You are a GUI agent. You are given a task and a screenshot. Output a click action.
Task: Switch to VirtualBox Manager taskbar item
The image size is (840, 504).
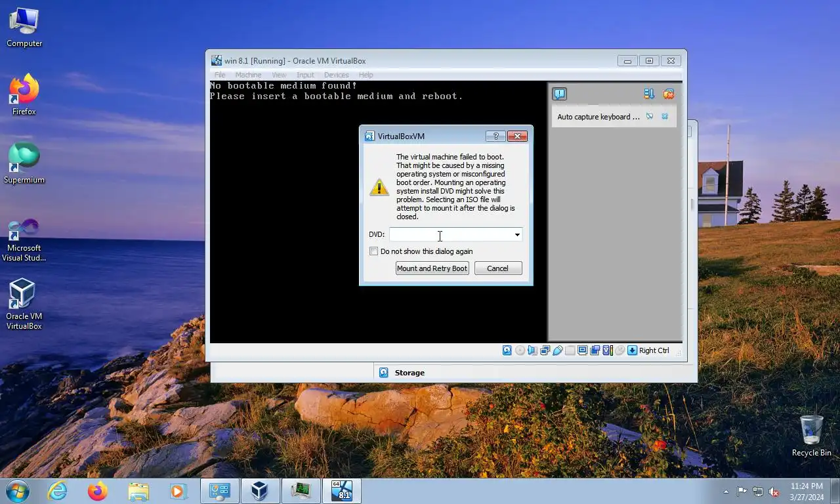coord(261,491)
